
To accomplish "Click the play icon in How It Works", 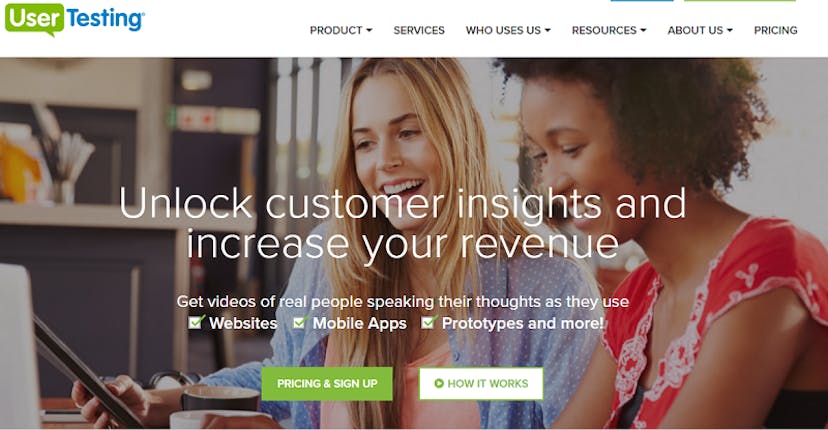I will (x=439, y=384).
